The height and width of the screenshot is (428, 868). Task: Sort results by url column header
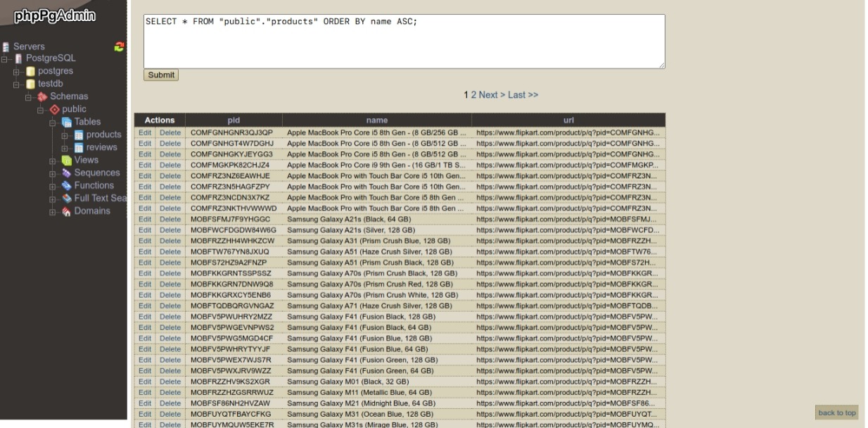[x=568, y=120]
